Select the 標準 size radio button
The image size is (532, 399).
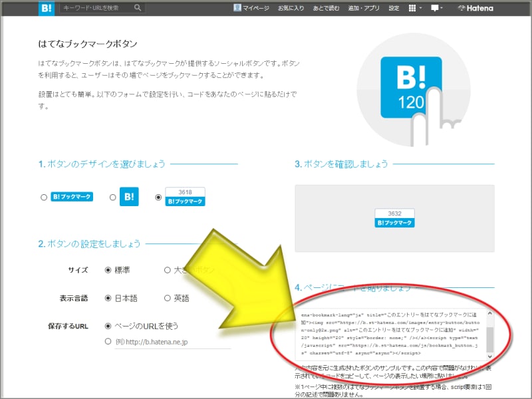click(106, 270)
